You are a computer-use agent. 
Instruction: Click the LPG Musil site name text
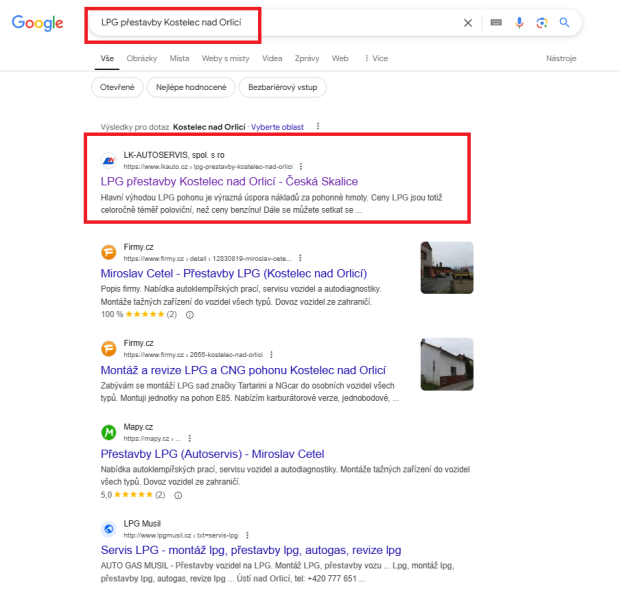142,524
